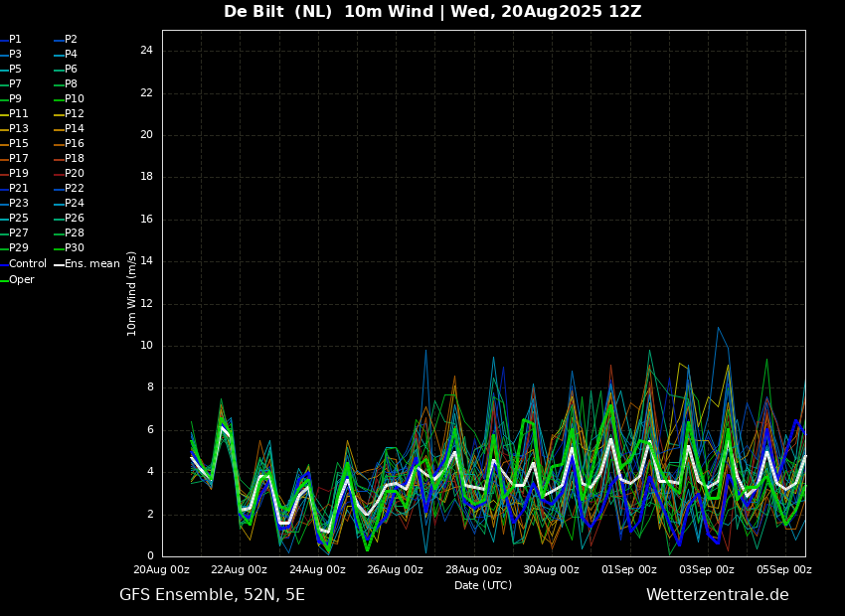Click the green Oper line swatch
The width and height of the screenshot is (845, 616).
4,280
